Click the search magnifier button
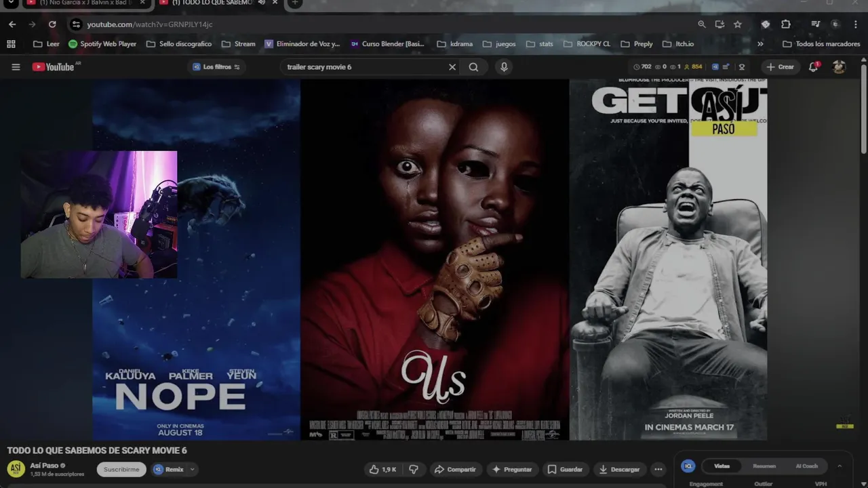868x488 pixels. point(473,67)
